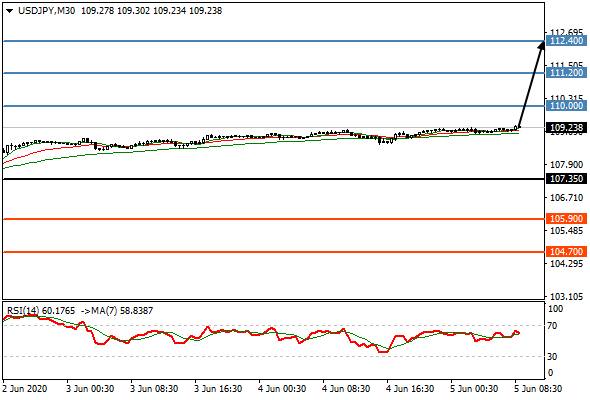Click the 104.295 price axis value

[566, 264]
